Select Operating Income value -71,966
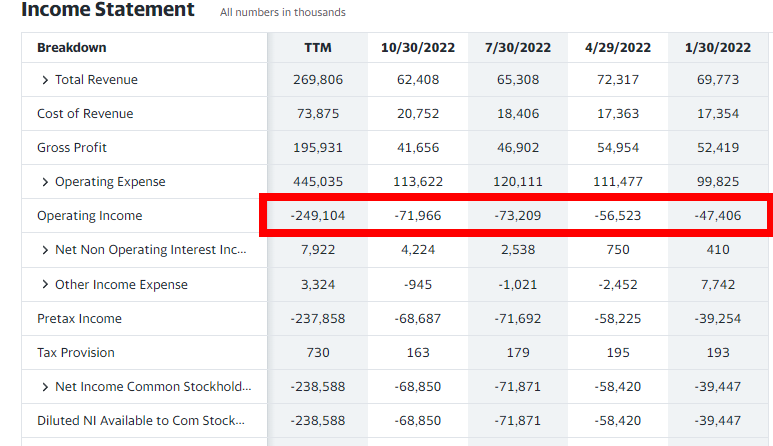The height and width of the screenshot is (446, 773). point(418,216)
